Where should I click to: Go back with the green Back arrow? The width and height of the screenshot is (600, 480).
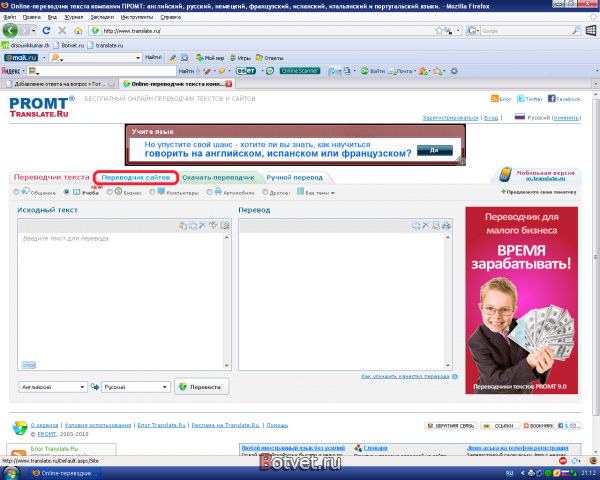point(10,31)
